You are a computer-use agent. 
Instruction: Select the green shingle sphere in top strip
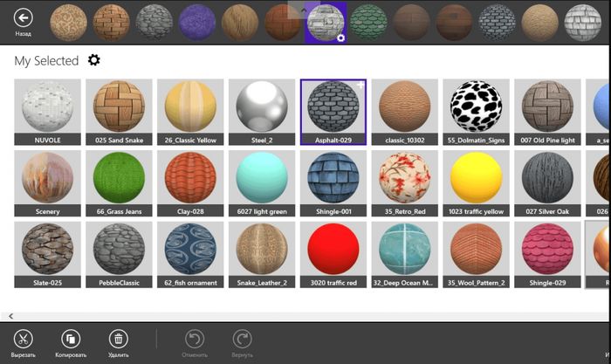[368, 23]
